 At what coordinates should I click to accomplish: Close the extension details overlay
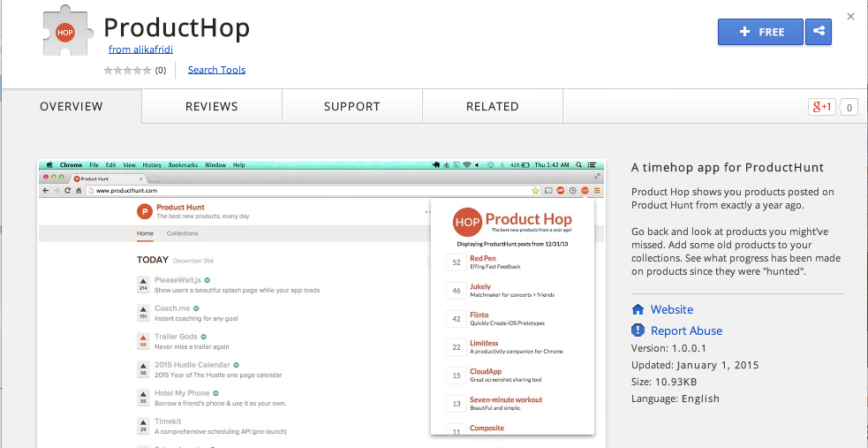tap(851, 17)
